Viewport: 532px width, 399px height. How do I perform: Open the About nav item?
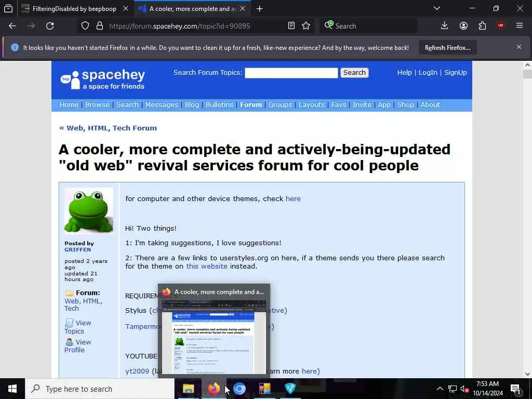coord(430,105)
